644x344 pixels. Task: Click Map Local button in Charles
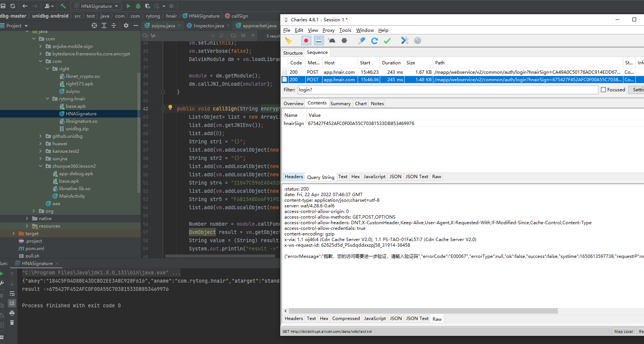click(623, 331)
